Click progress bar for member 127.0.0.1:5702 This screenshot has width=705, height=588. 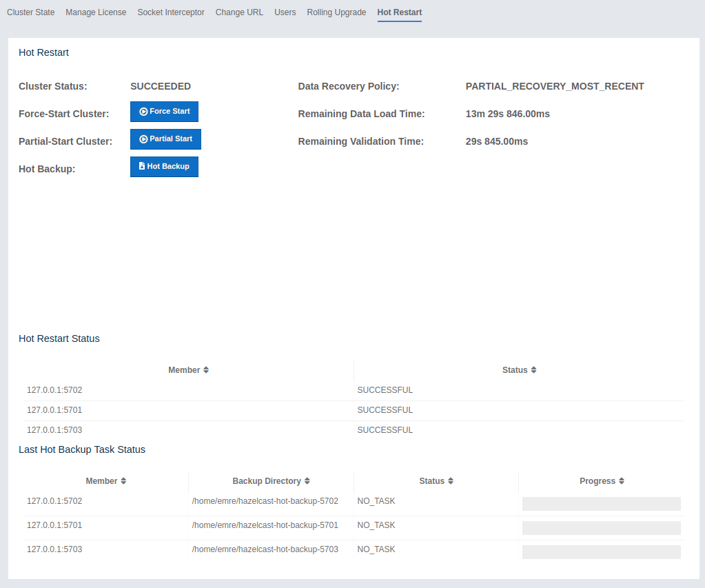tap(601, 504)
